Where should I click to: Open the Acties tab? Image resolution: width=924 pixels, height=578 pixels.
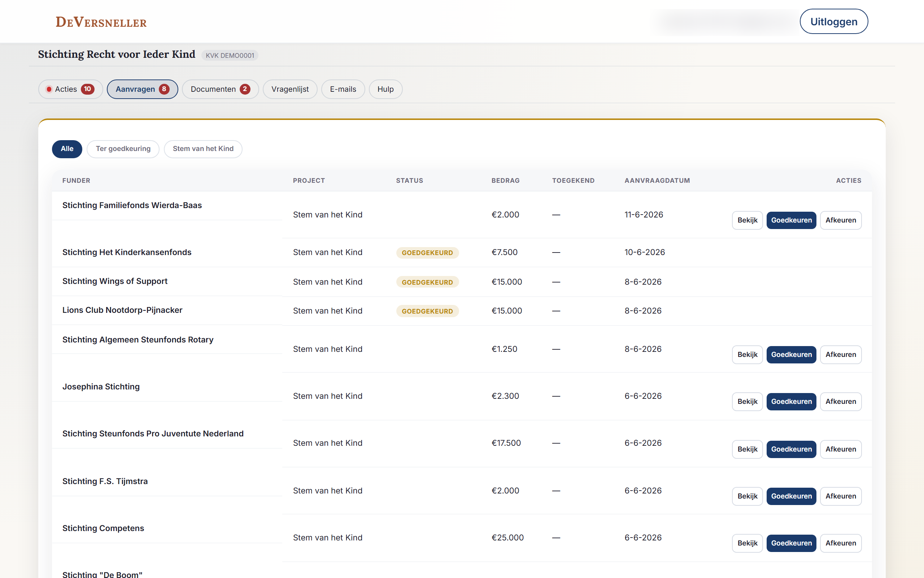tap(71, 89)
